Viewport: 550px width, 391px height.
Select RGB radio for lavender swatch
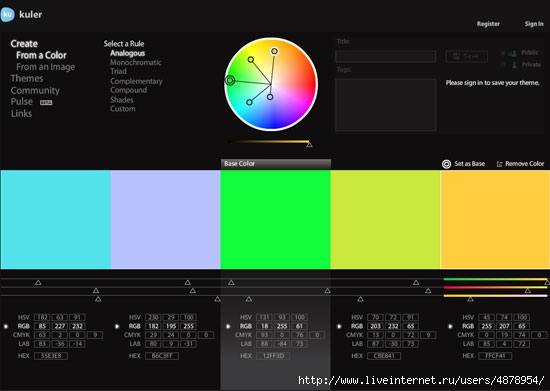[117, 326]
